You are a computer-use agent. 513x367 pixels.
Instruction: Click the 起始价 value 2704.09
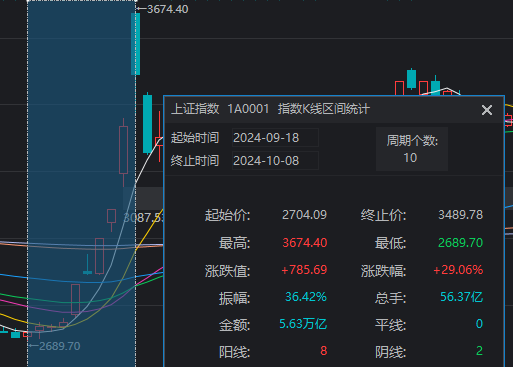304,215
